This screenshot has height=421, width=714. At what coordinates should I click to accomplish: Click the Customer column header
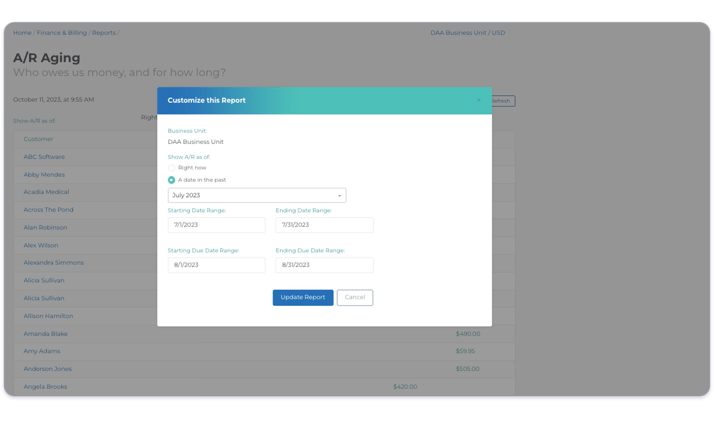tap(38, 139)
